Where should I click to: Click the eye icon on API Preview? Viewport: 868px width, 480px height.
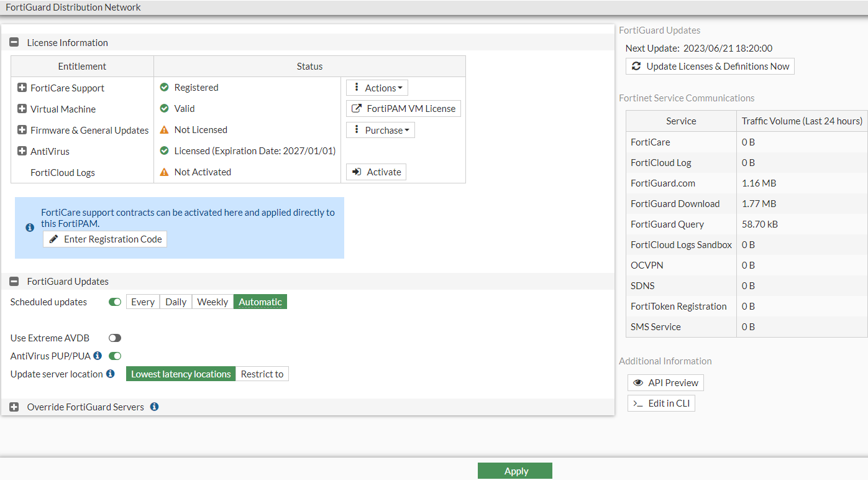(638, 382)
